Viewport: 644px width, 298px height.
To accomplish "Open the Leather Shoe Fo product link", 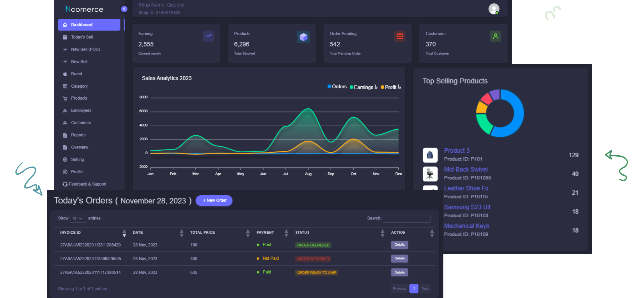I will (466, 188).
